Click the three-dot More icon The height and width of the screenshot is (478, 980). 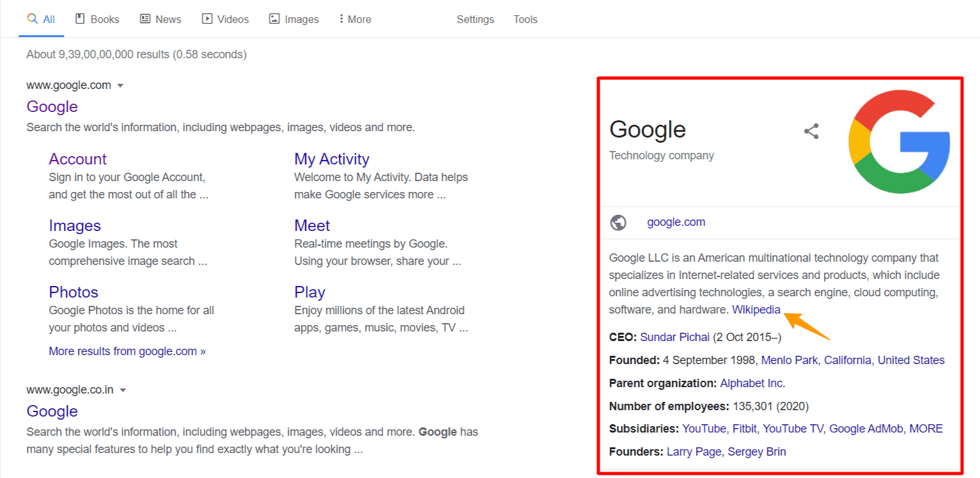[342, 19]
